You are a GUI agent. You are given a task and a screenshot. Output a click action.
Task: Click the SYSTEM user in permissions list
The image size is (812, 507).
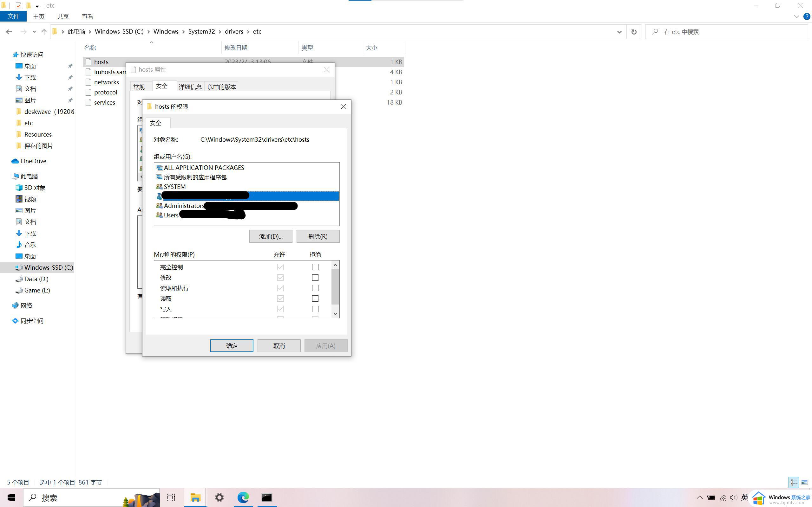coord(174,186)
